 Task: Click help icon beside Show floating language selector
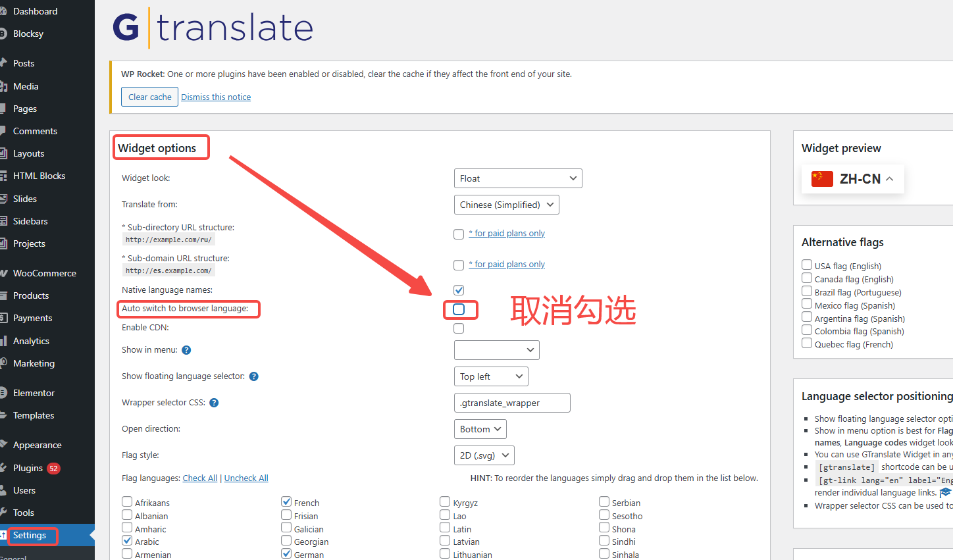coord(254,376)
